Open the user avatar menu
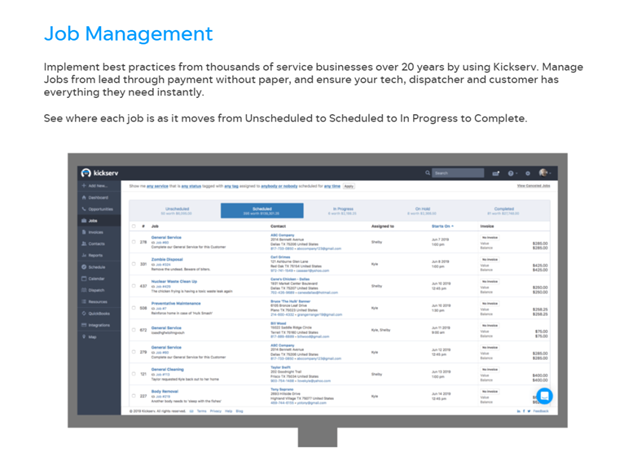The height and width of the screenshot is (457, 624). [x=544, y=173]
